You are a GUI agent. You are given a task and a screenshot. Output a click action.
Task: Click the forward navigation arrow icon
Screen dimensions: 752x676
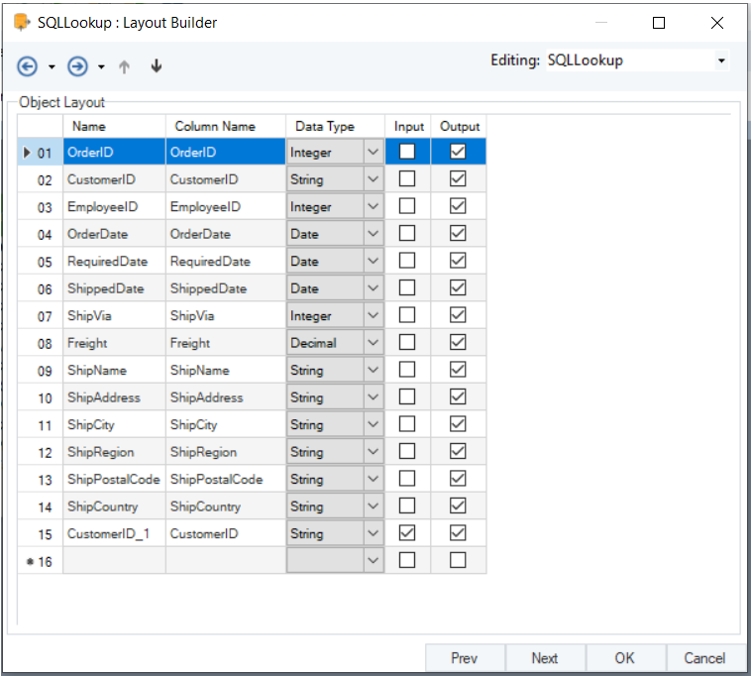tap(78, 66)
